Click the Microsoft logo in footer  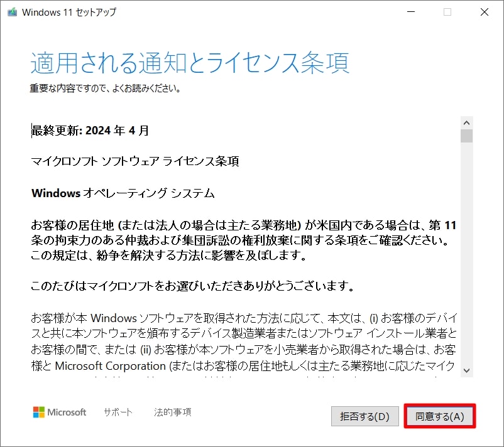pos(60,412)
